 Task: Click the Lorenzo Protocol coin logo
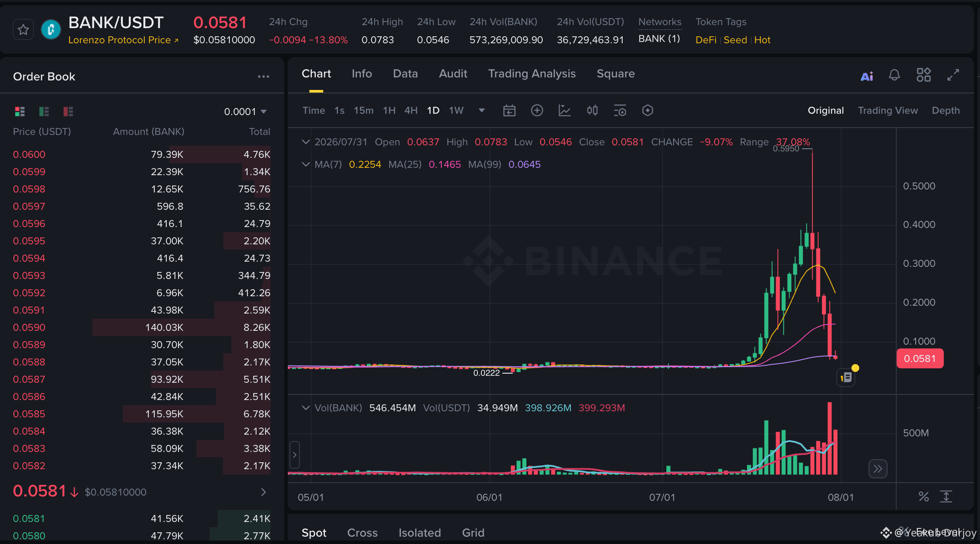point(51,30)
